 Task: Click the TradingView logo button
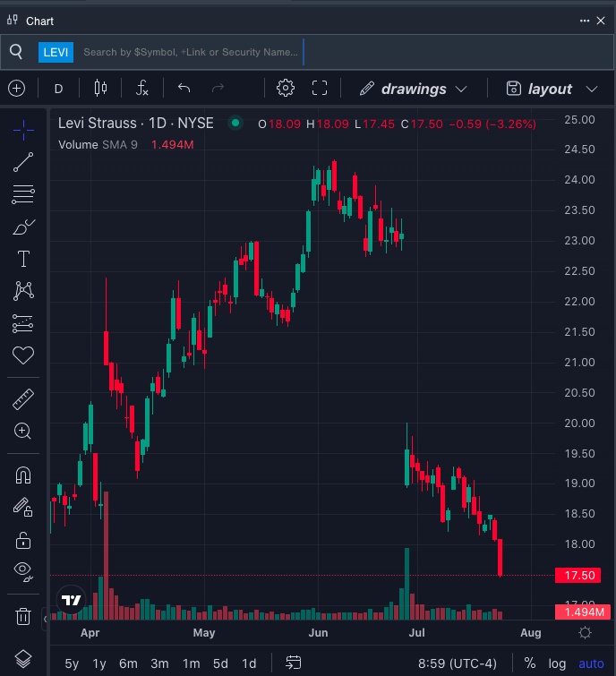pos(71,600)
